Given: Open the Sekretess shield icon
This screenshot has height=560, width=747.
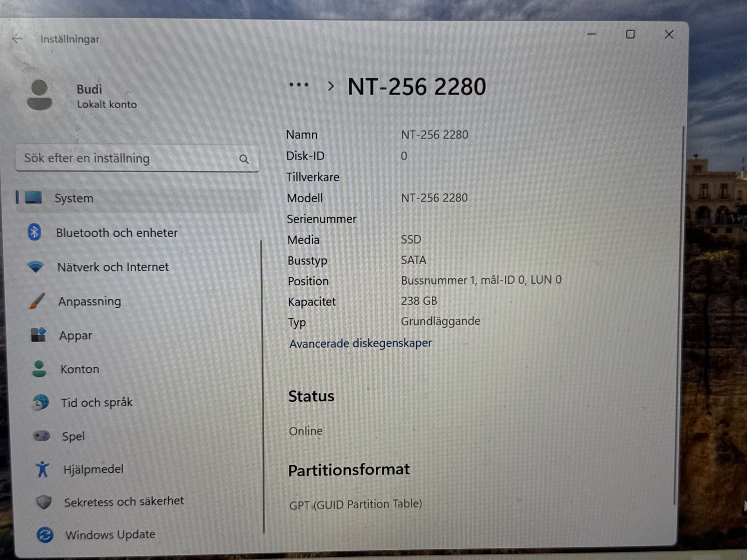Looking at the screenshot, I should coord(44,502).
